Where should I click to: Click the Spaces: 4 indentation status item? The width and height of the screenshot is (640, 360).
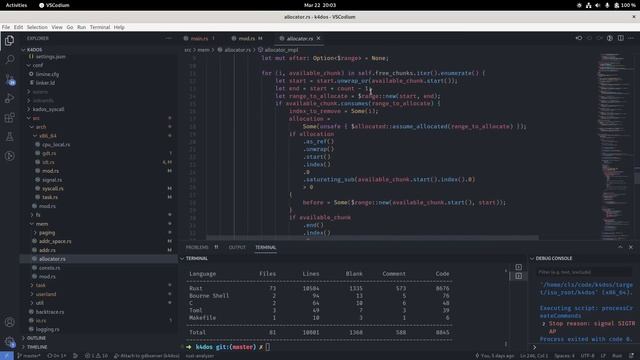[564, 356]
